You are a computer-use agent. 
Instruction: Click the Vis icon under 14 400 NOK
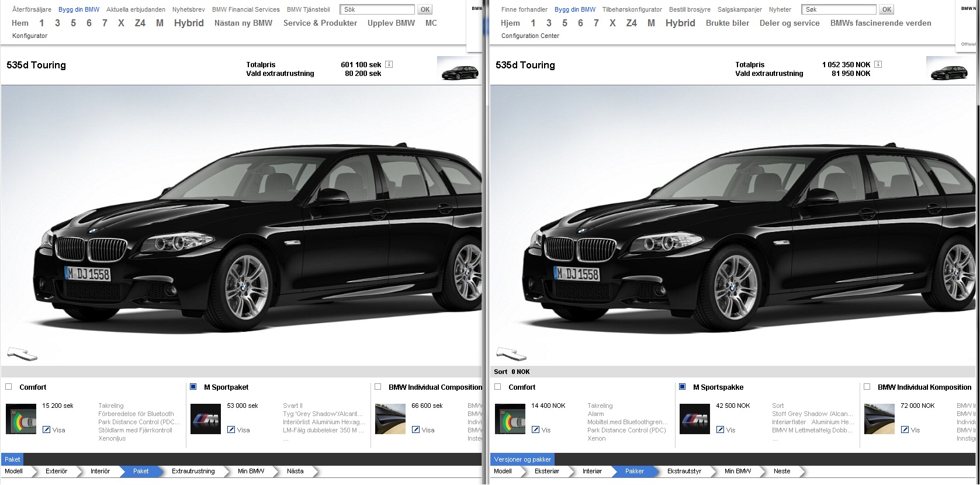[x=536, y=429]
